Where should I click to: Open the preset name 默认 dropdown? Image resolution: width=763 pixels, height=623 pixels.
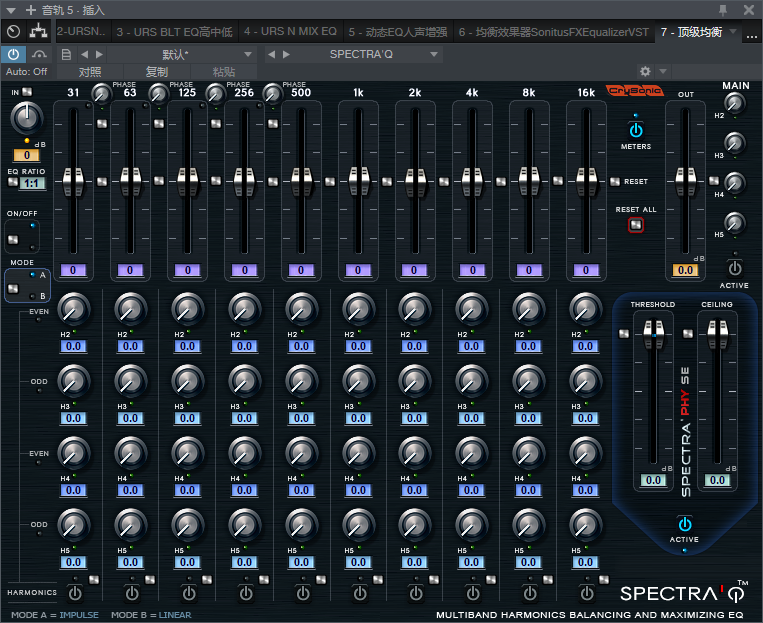[182, 55]
